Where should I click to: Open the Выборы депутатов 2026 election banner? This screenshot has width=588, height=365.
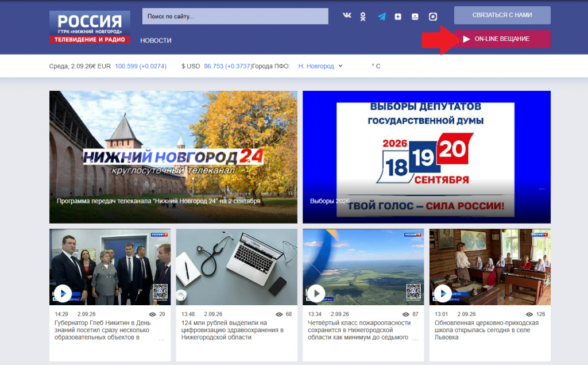coord(427,157)
